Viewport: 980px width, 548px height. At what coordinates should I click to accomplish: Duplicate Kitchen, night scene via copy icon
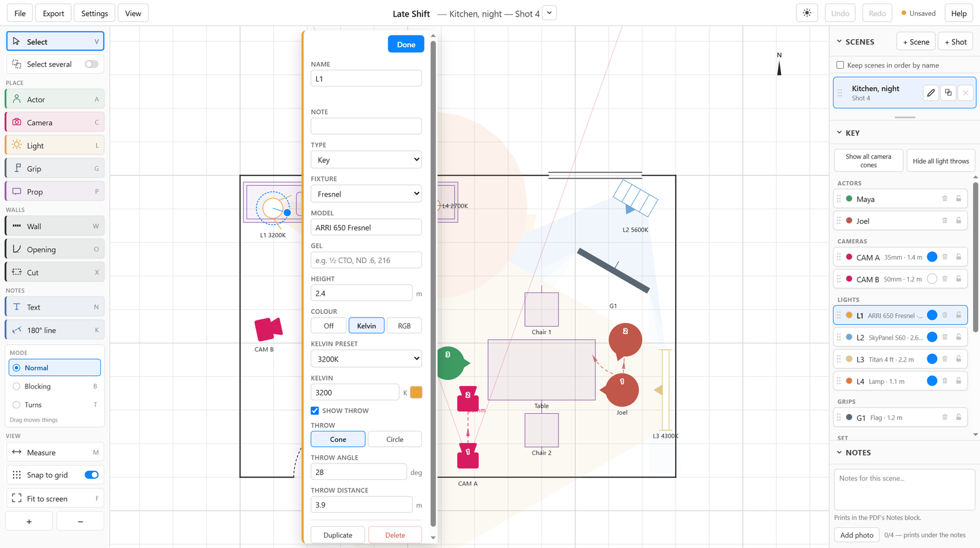point(948,93)
